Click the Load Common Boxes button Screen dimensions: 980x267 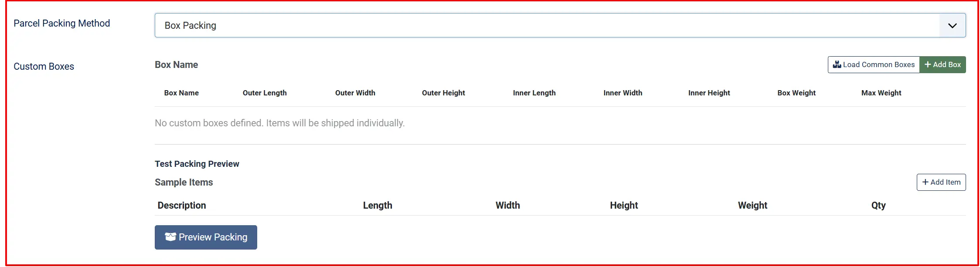[874, 64]
